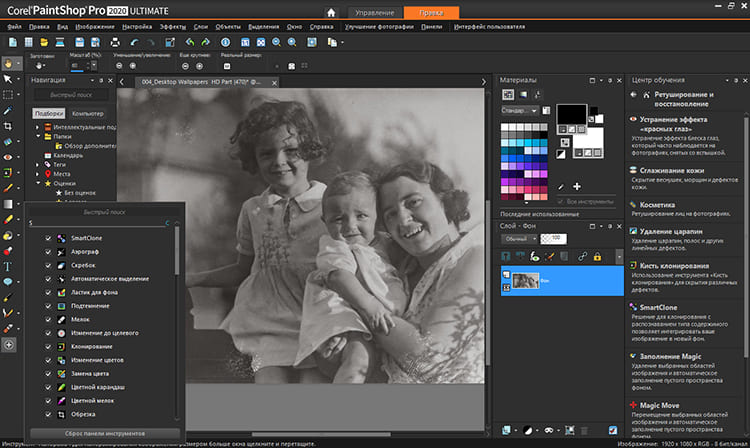Click the layer opacity value 100 slider

coord(553,239)
